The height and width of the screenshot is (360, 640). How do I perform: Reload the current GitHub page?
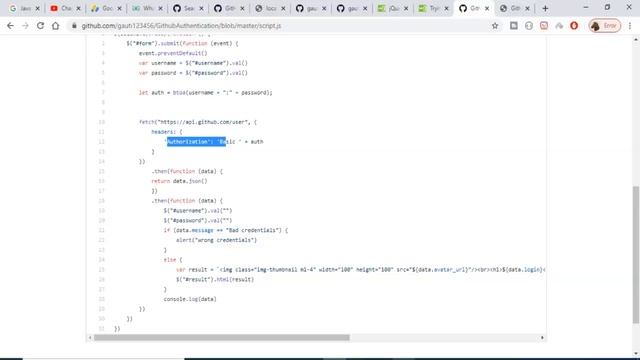(x=40, y=26)
